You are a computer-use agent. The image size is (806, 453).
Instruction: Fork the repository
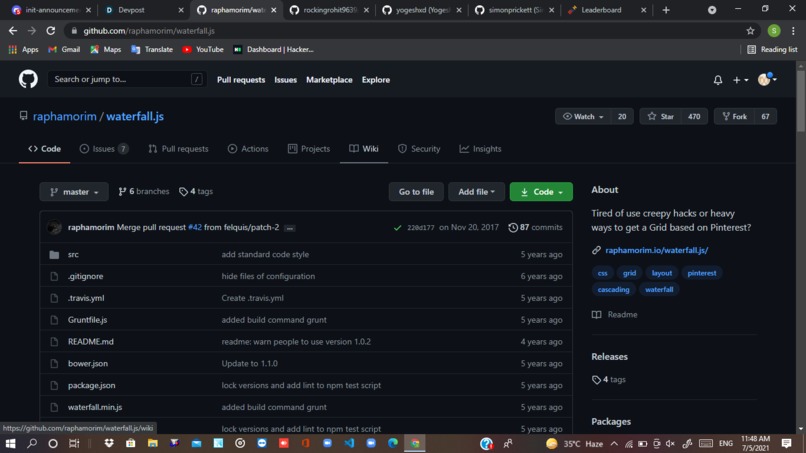(x=734, y=117)
